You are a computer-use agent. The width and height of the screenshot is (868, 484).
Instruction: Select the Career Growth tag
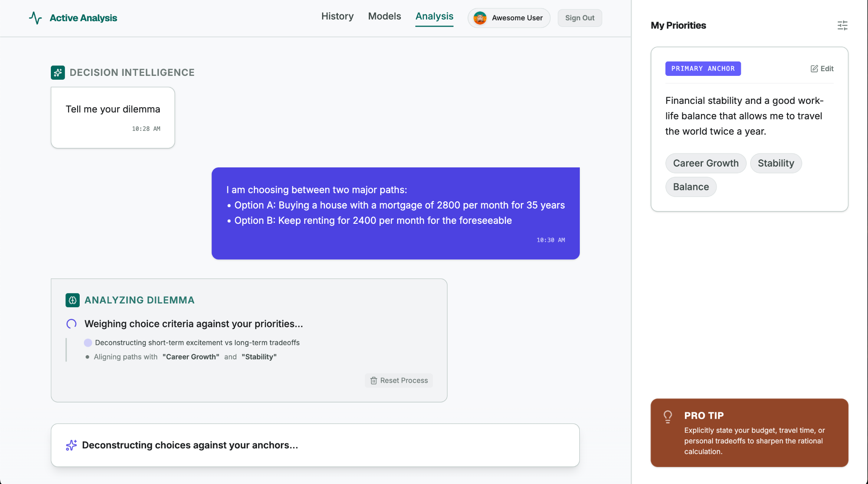click(706, 163)
